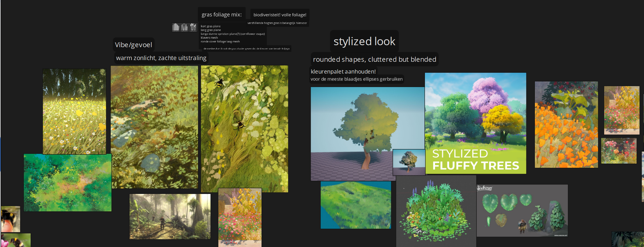Screen dimensions: 644x247
Task: Click the 'kleurenpalet aanhouden!' note
Action: pos(343,72)
